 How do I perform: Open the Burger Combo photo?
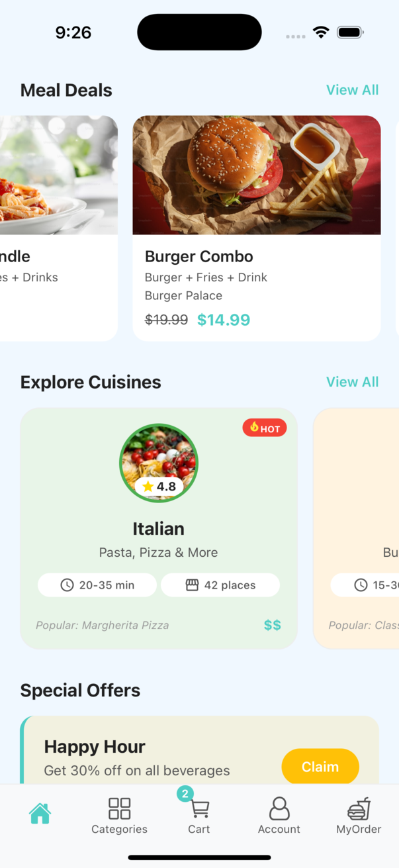click(x=257, y=175)
